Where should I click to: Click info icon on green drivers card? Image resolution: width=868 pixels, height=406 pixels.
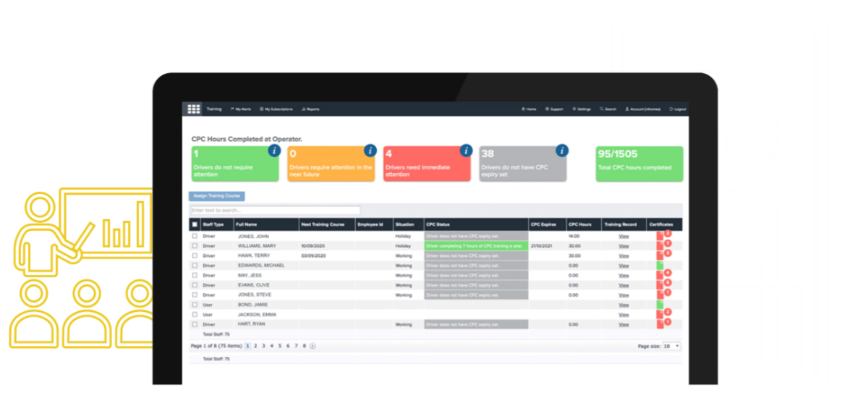point(274,151)
